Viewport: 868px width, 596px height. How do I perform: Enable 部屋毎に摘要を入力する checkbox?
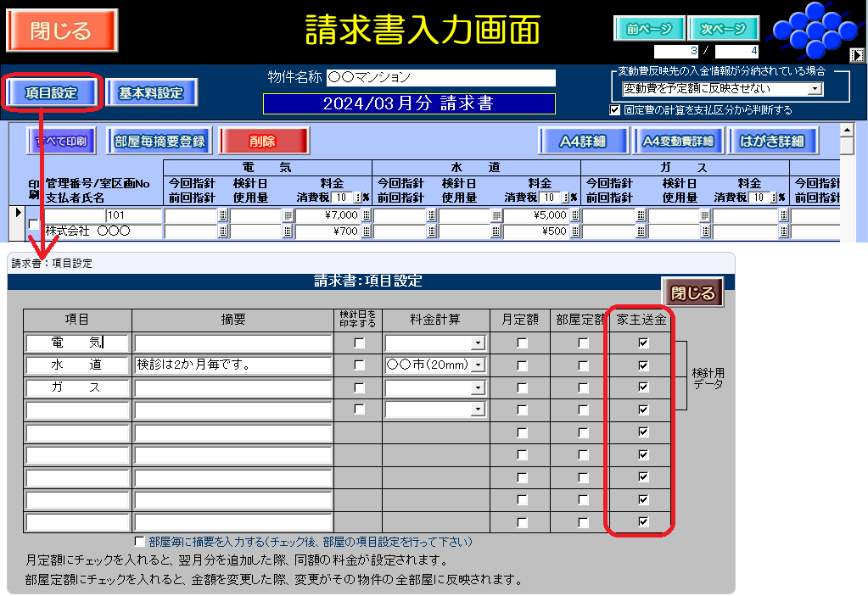point(140,542)
